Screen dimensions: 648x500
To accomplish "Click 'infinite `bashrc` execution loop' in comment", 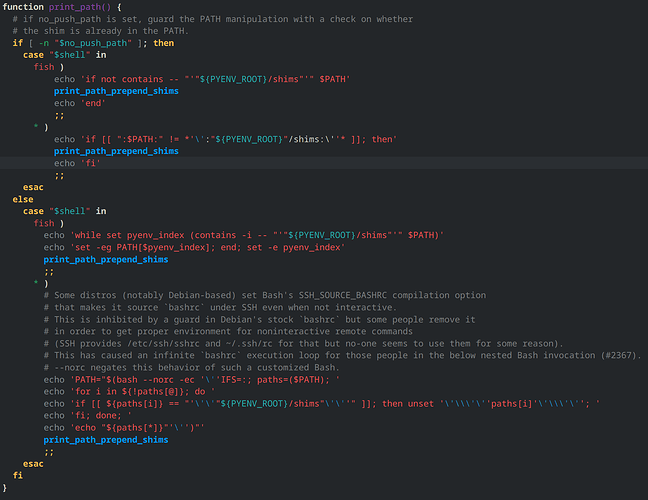I will [236, 355].
